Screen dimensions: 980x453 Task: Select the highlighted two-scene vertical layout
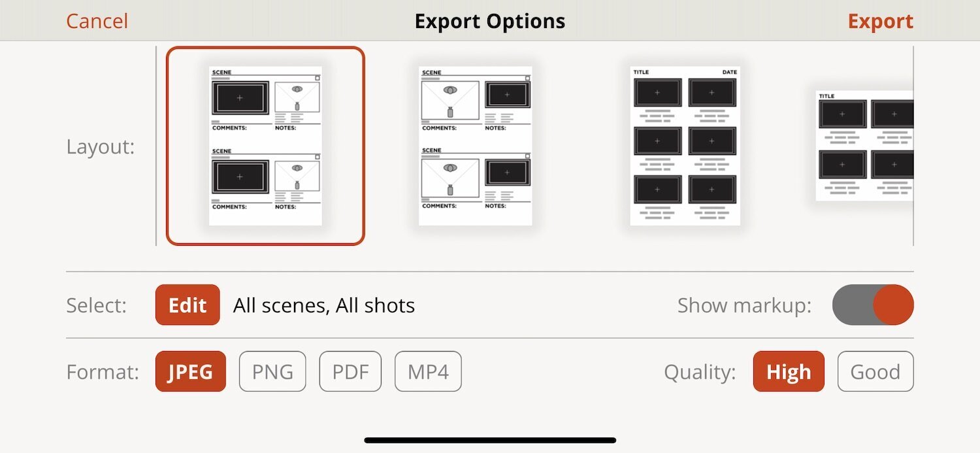point(265,145)
